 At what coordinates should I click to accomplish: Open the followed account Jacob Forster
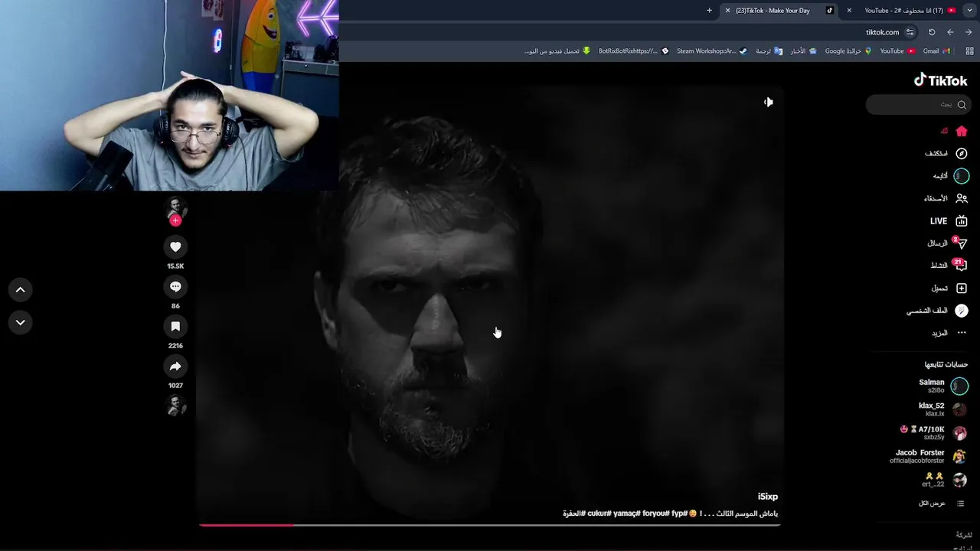[x=929, y=457]
